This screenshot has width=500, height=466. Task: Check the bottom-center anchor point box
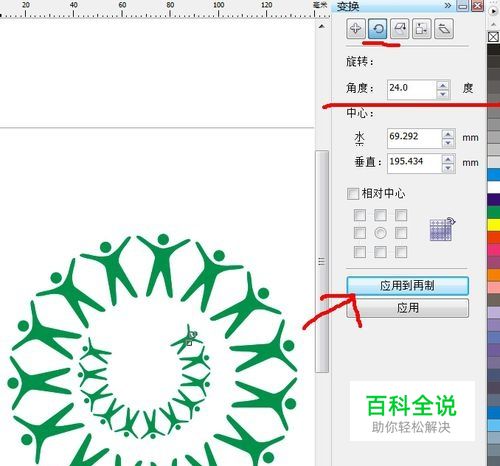380,252
